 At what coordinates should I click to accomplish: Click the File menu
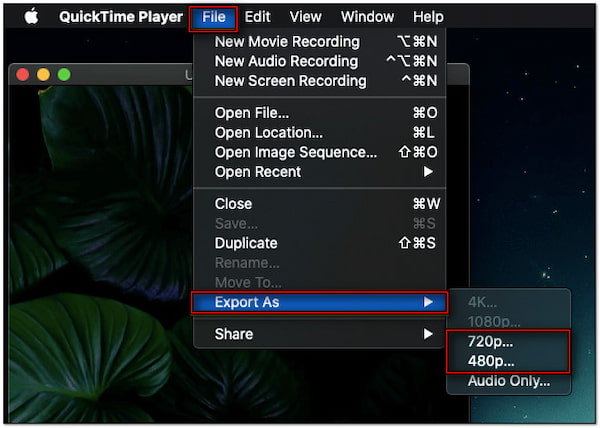pyautogui.click(x=214, y=17)
